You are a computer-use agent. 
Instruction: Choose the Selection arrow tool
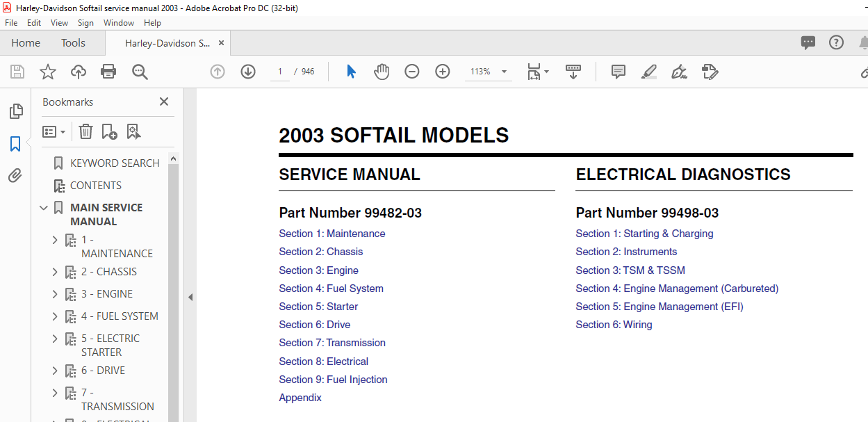351,72
